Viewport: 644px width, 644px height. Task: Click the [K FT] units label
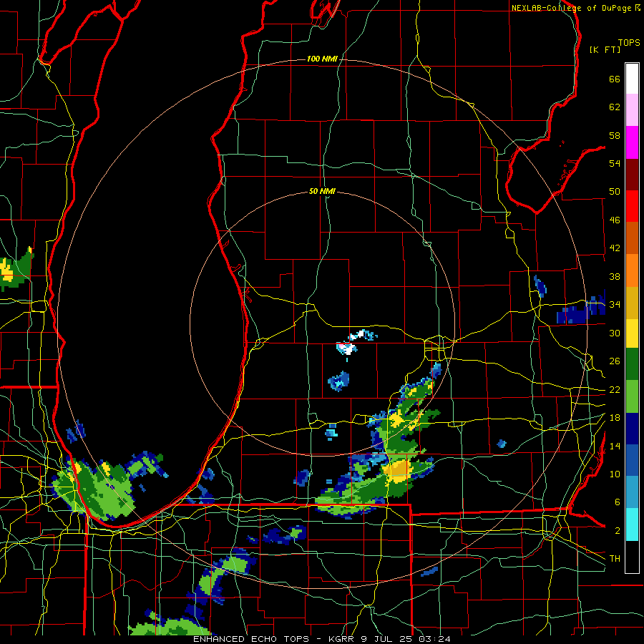[x=605, y=49]
